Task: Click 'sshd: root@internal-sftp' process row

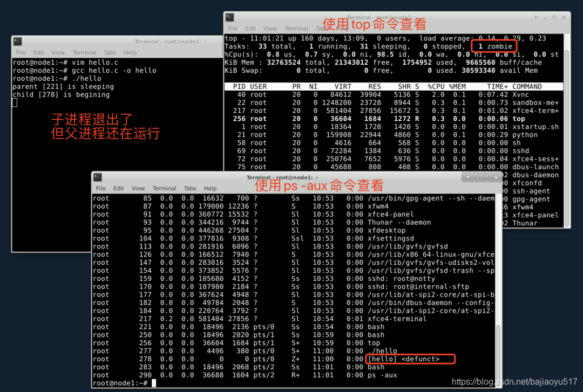Action: click(x=294, y=287)
